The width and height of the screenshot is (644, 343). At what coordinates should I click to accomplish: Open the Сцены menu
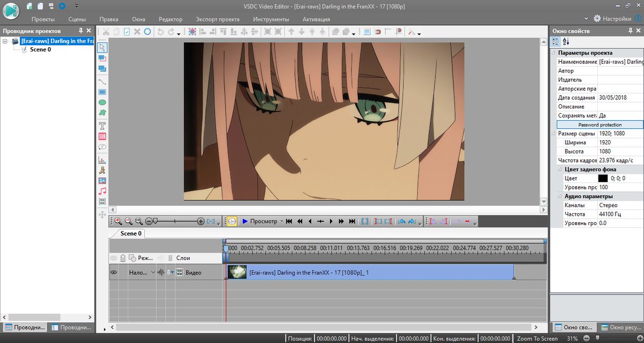(x=77, y=19)
